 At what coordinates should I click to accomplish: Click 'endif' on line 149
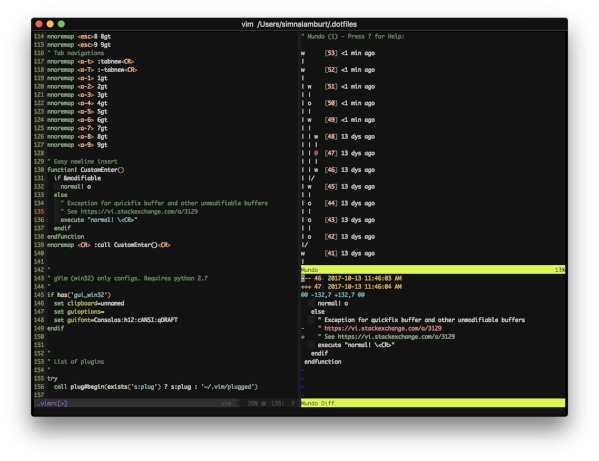point(55,328)
